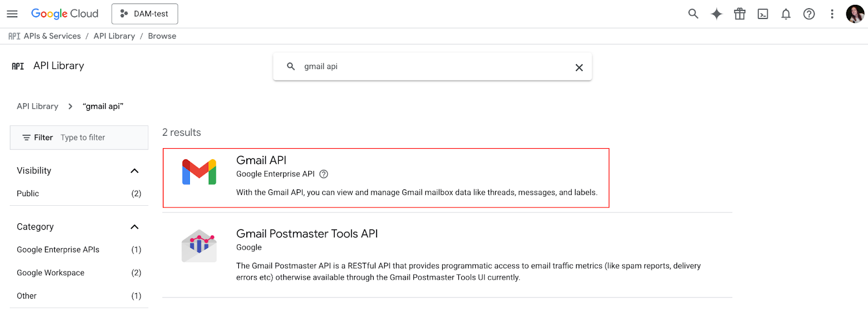Open the notifications bell
The width and height of the screenshot is (868, 322).
point(786,14)
